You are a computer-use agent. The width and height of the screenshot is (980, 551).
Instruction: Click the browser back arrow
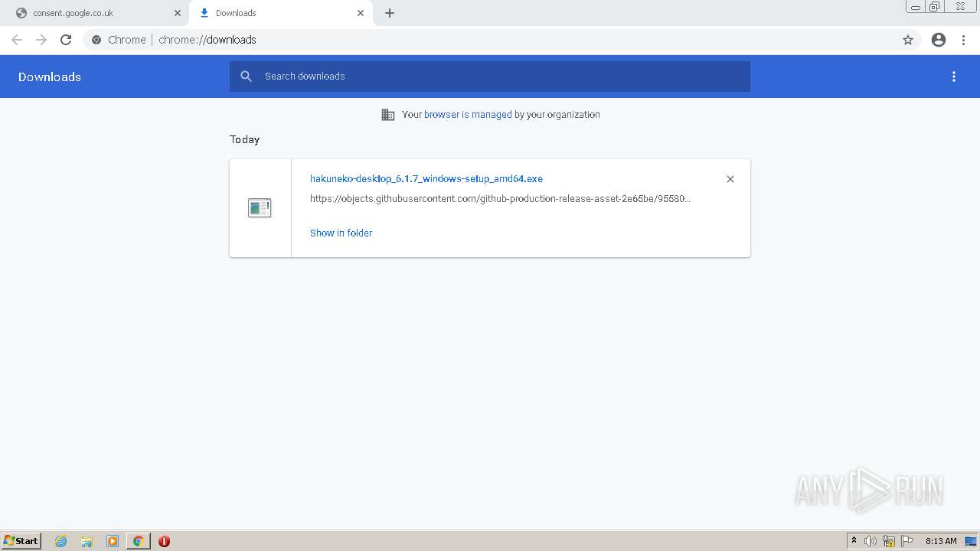point(17,40)
